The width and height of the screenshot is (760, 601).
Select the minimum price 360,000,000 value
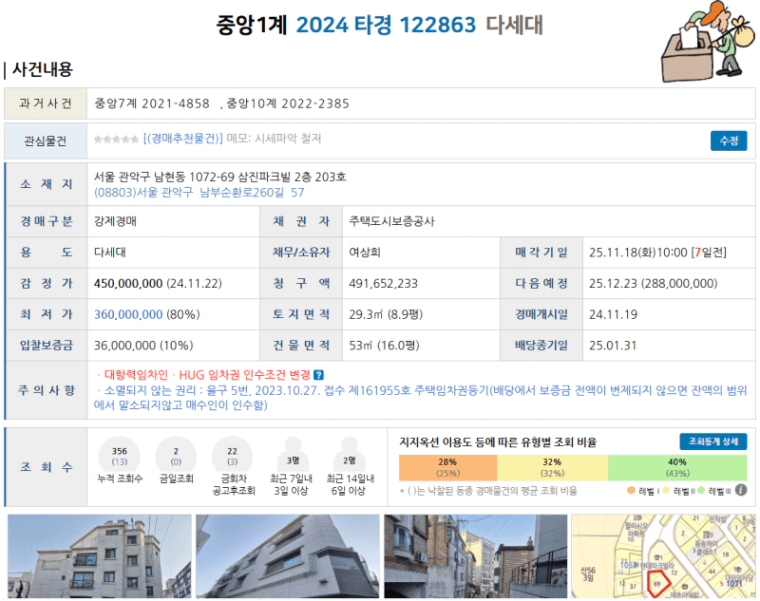pos(128,314)
